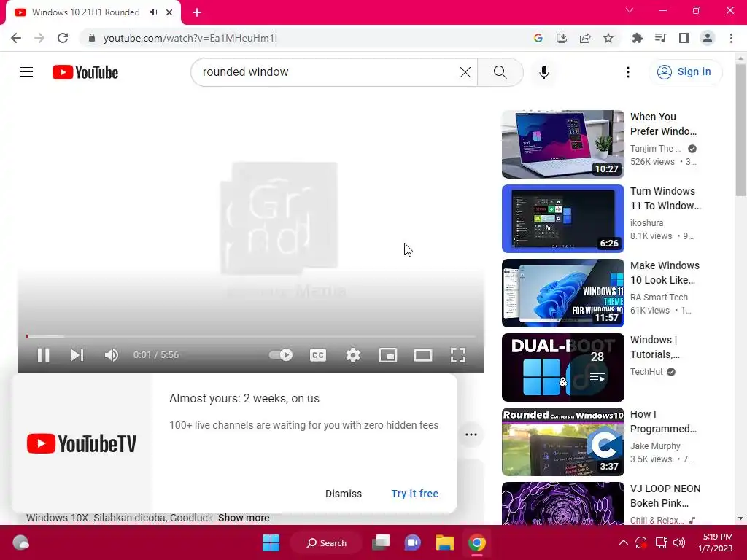Screen dimensions: 747x560
Task: Open When You Prefer Windows video thumbnail
Action: point(562,144)
